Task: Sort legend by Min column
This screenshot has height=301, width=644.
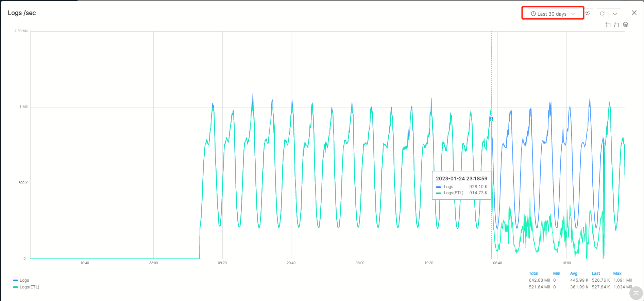Action: 557,273
